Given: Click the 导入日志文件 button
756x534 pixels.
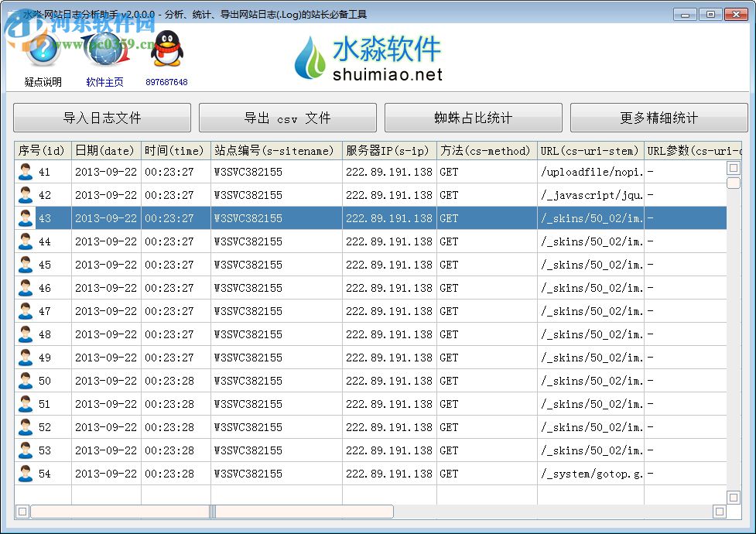Looking at the screenshot, I should pyautogui.click(x=101, y=118).
